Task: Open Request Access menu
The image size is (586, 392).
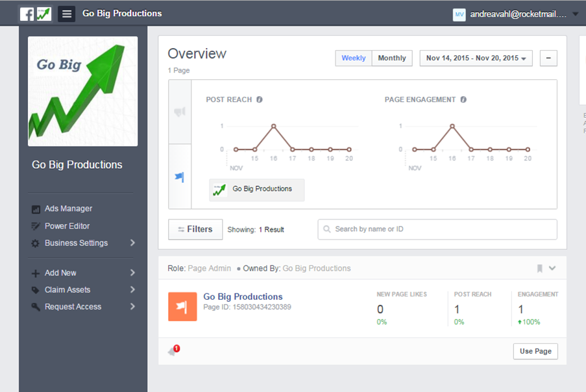Action: [73, 307]
